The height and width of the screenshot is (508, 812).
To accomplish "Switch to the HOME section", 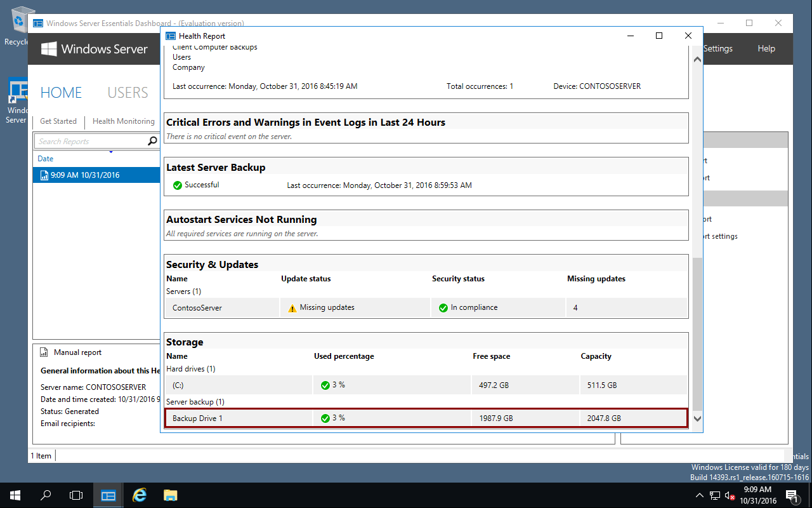I will coord(61,93).
